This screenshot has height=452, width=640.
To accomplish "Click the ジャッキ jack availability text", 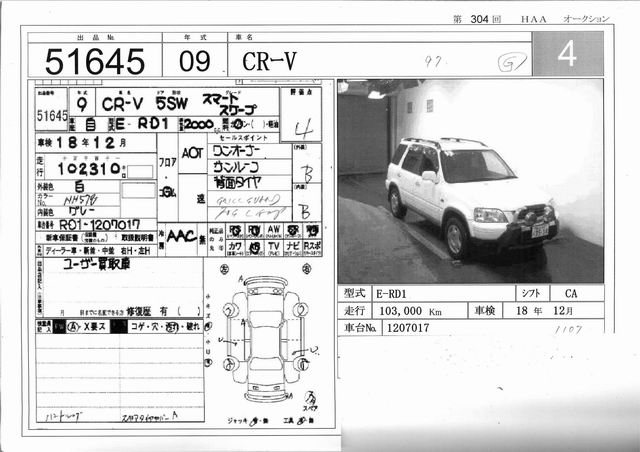I will coord(248,421).
